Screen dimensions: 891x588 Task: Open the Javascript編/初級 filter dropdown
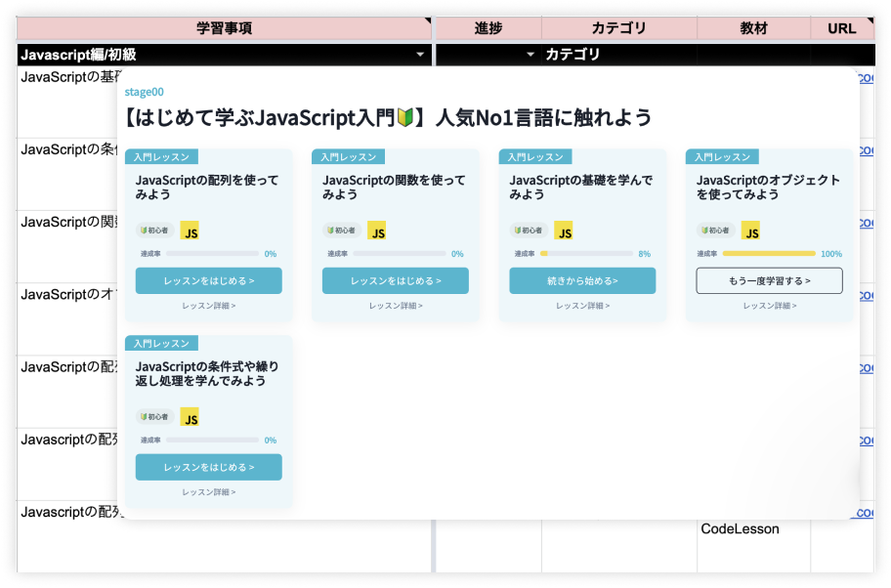tap(420, 55)
